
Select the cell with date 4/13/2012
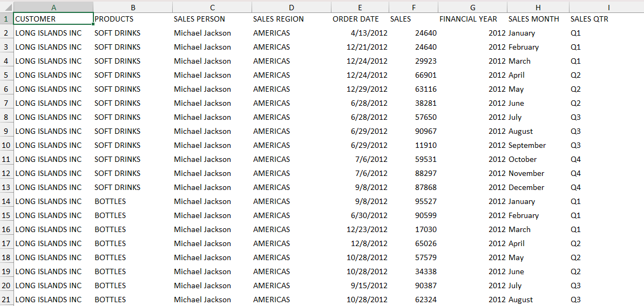360,33
